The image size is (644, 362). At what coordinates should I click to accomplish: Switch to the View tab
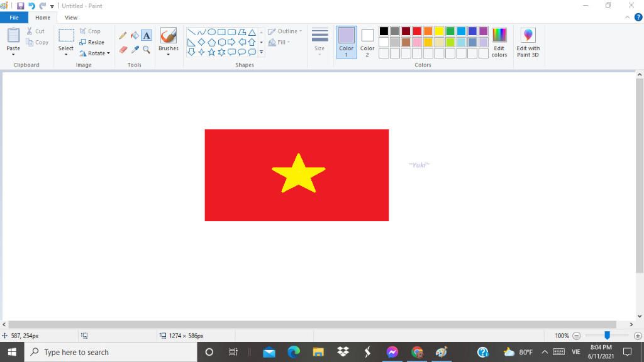(x=71, y=18)
